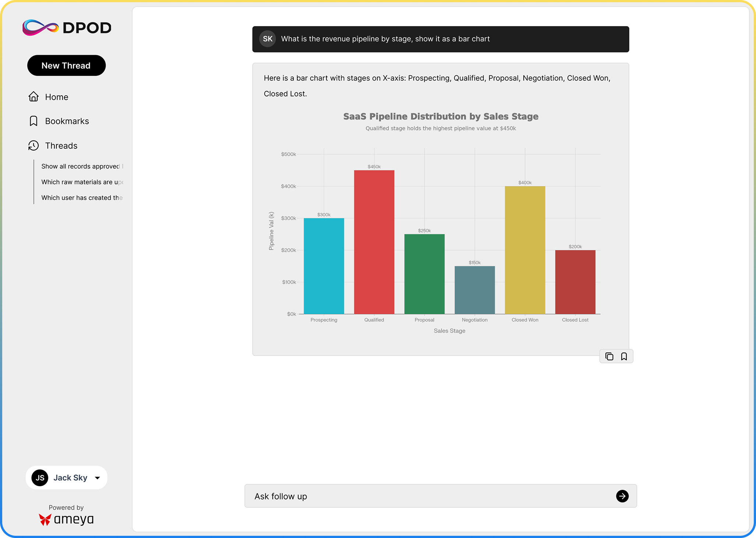Start a New Thread

pos(66,66)
